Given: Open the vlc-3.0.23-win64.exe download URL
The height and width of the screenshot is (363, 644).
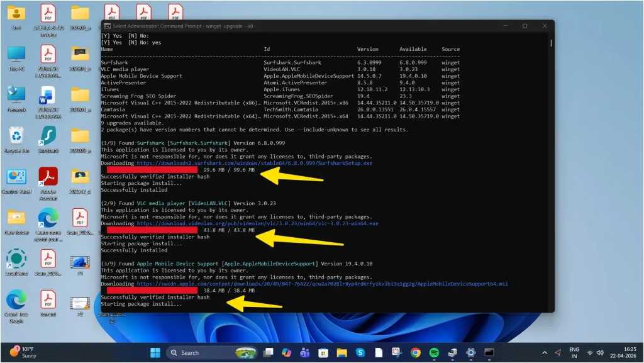Looking at the screenshot, I should [257, 223].
